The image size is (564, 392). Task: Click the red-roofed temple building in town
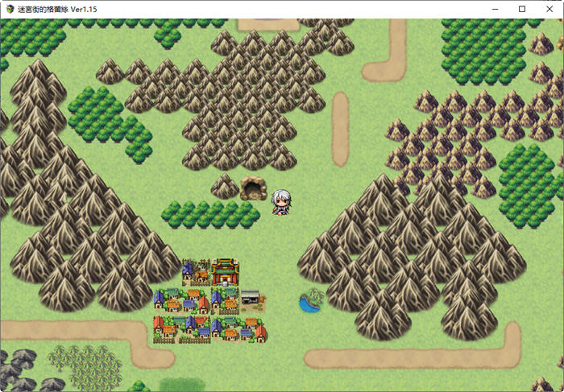click(x=225, y=272)
